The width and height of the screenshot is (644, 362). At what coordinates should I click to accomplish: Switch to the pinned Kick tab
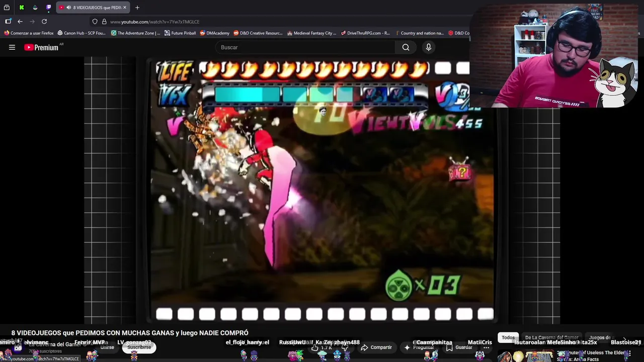point(22,8)
